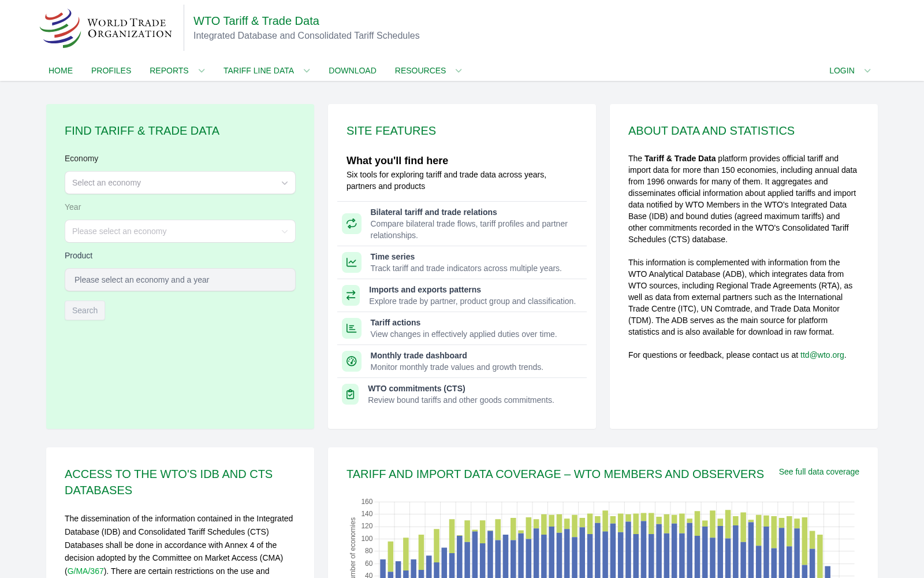This screenshot has height=578, width=924.
Task: Click the Imports and exports patterns icon
Action: click(351, 295)
